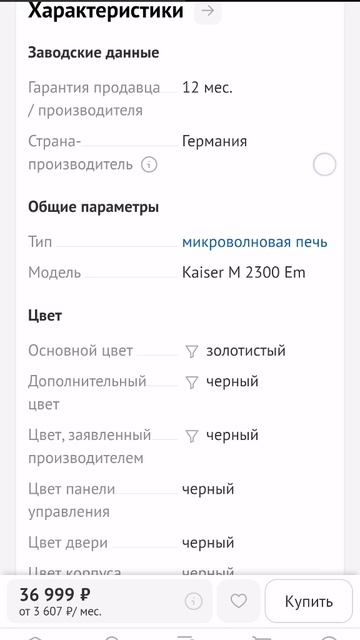Viewport: 360px width, 640px height.
Task: Tap info icon beside Страна-производитель
Action: pyautogui.click(x=149, y=165)
